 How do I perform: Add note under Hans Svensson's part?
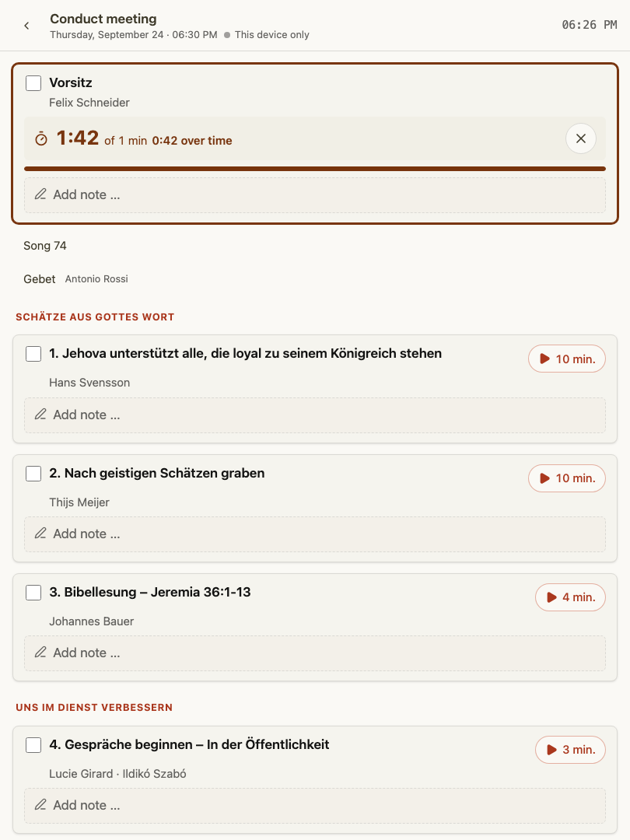click(315, 415)
